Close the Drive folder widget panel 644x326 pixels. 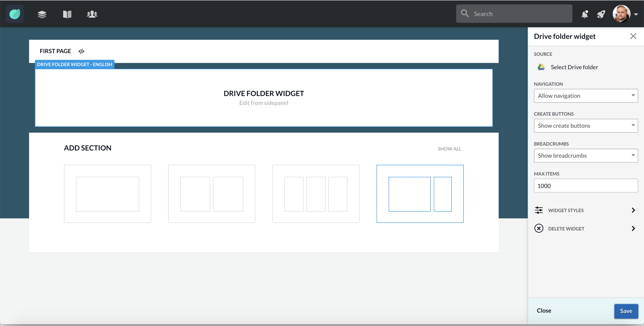633,36
